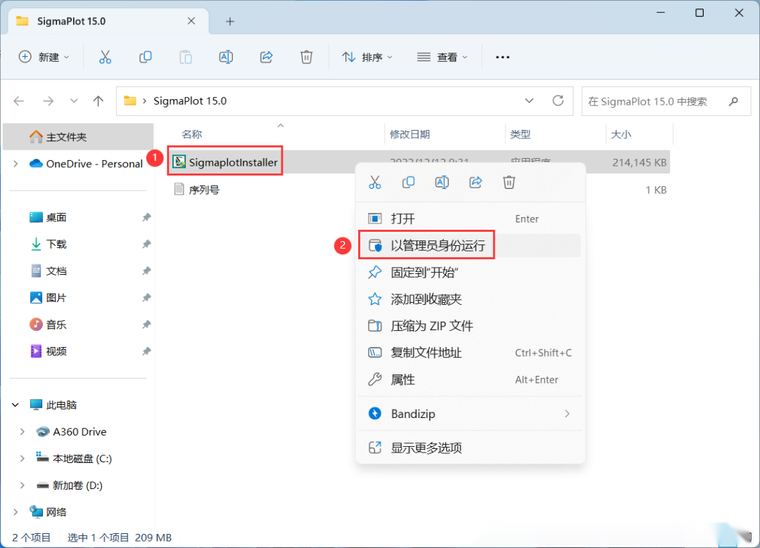Screen dimensions: 760x548
Task: Click the search box for SigmaPlot 15.0
Action: tap(666, 101)
